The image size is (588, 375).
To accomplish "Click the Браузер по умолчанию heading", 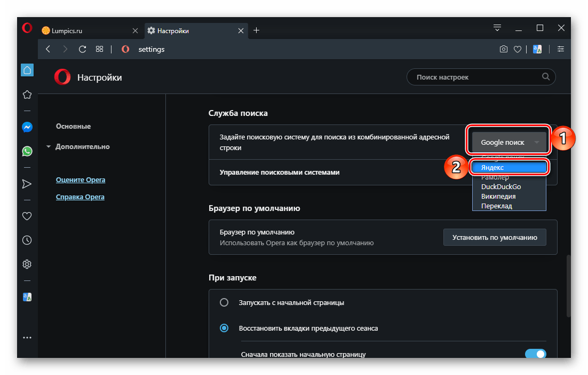I will [x=255, y=208].
